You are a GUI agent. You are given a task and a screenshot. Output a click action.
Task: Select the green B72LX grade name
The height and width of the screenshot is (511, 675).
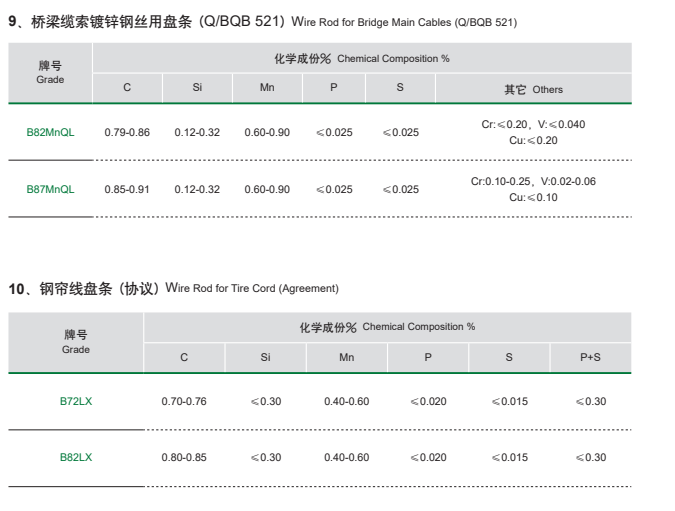(x=76, y=401)
